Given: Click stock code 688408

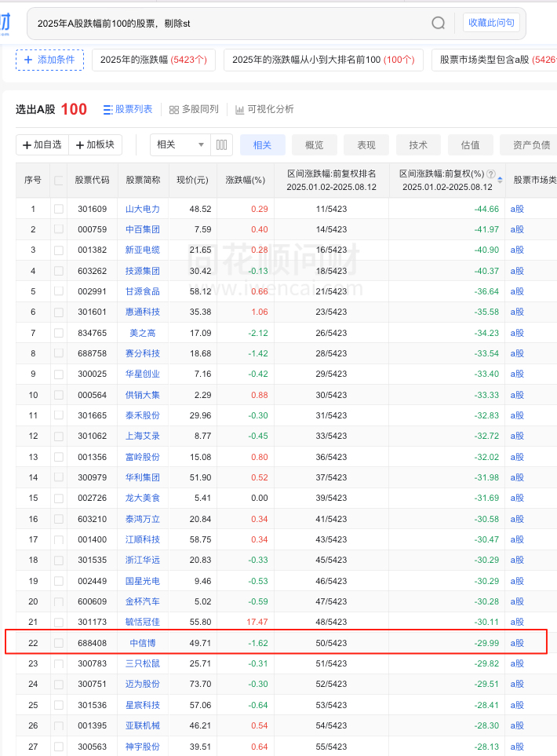Looking at the screenshot, I should pos(92,643).
